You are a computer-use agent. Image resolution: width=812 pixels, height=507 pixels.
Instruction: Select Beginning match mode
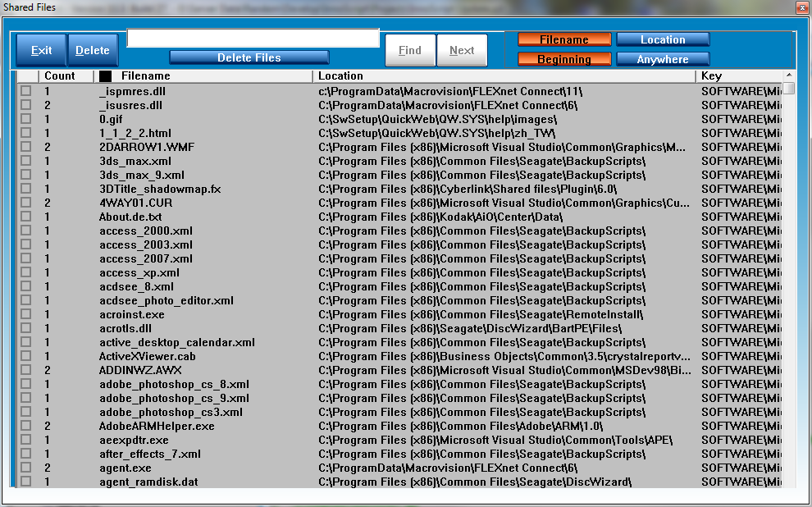coord(564,59)
